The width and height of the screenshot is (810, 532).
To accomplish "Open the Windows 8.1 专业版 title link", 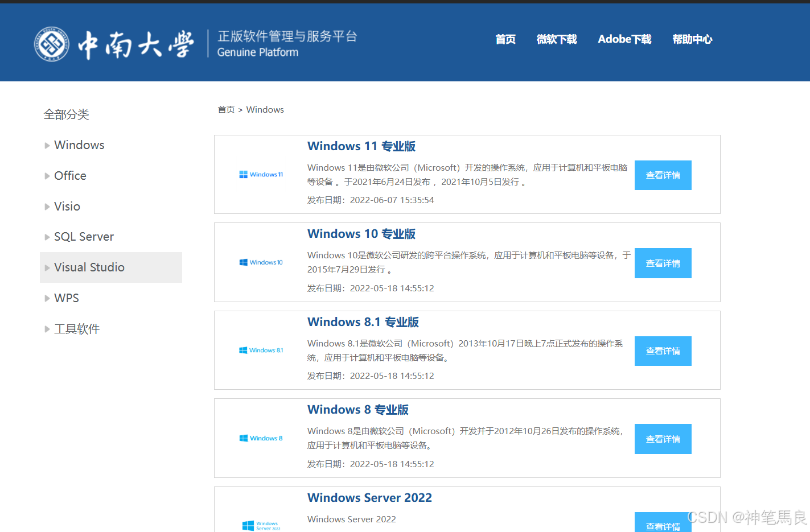I will [363, 322].
